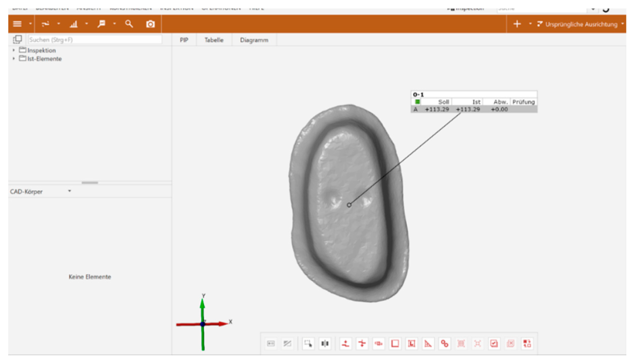Click the plus add button in toolbar
This screenshot has width=635, height=364.
(517, 24)
